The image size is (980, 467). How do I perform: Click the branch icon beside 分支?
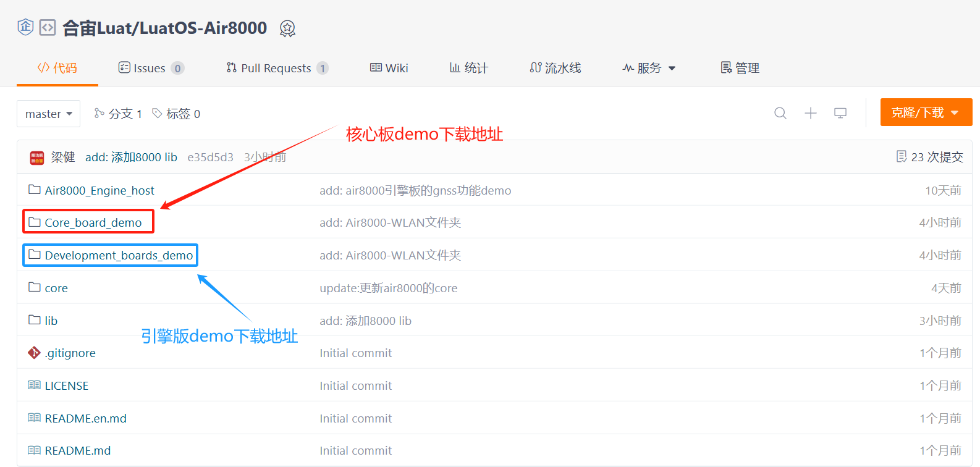pyautogui.click(x=99, y=113)
